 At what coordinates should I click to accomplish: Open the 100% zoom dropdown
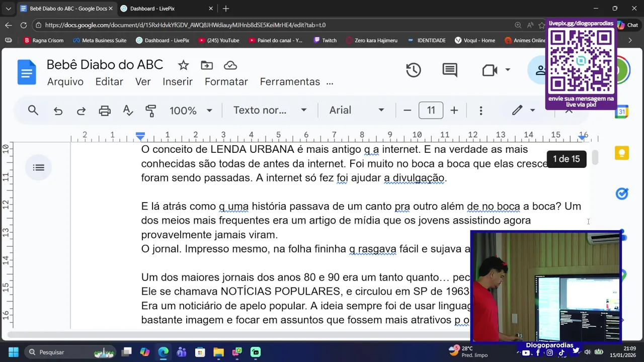(191, 111)
